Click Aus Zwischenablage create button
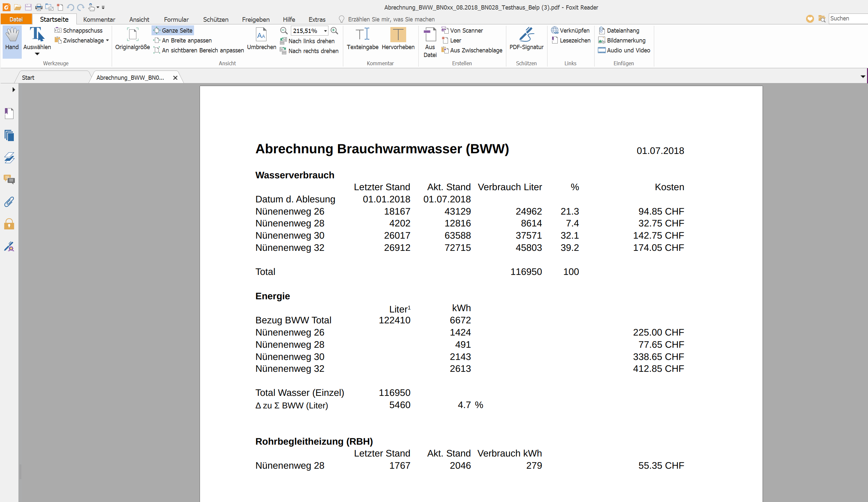The height and width of the screenshot is (502, 868). [x=472, y=50]
